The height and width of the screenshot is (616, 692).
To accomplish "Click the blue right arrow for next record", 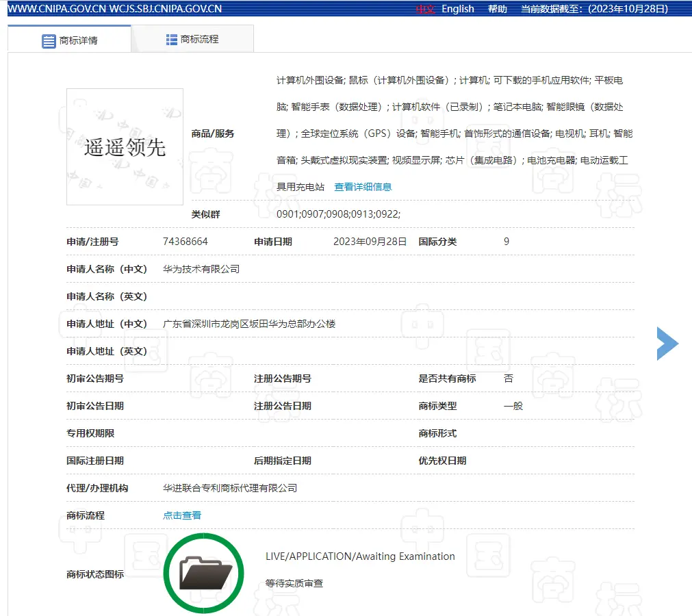I will coord(667,344).
